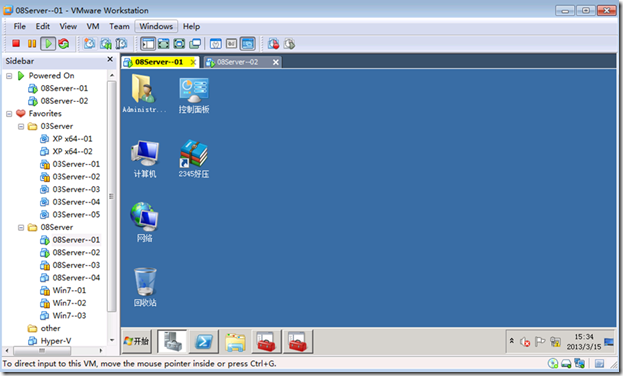Open the VM menu
This screenshot has height=376, width=623.
(93, 26)
